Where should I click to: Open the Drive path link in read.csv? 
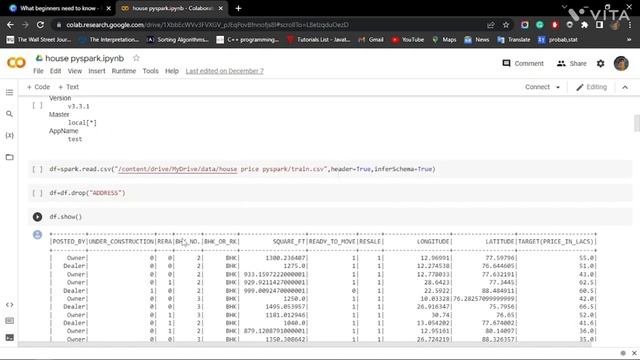pos(178,169)
